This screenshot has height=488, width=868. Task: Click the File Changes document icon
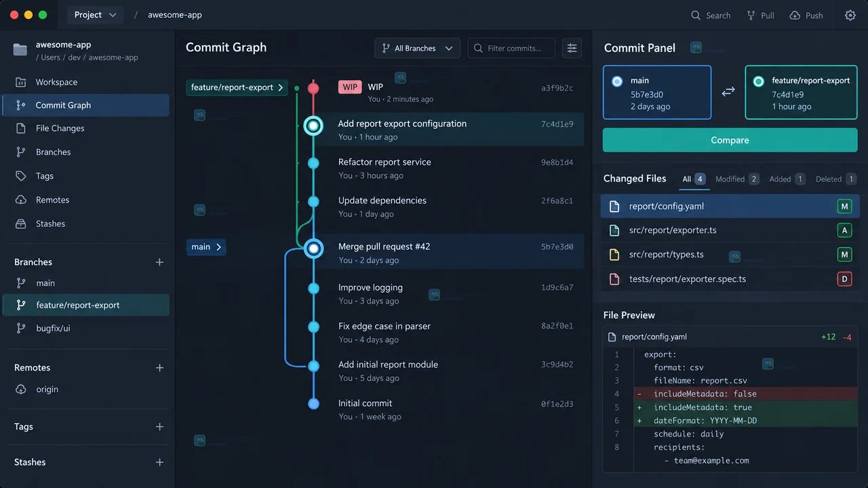point(20,128)
